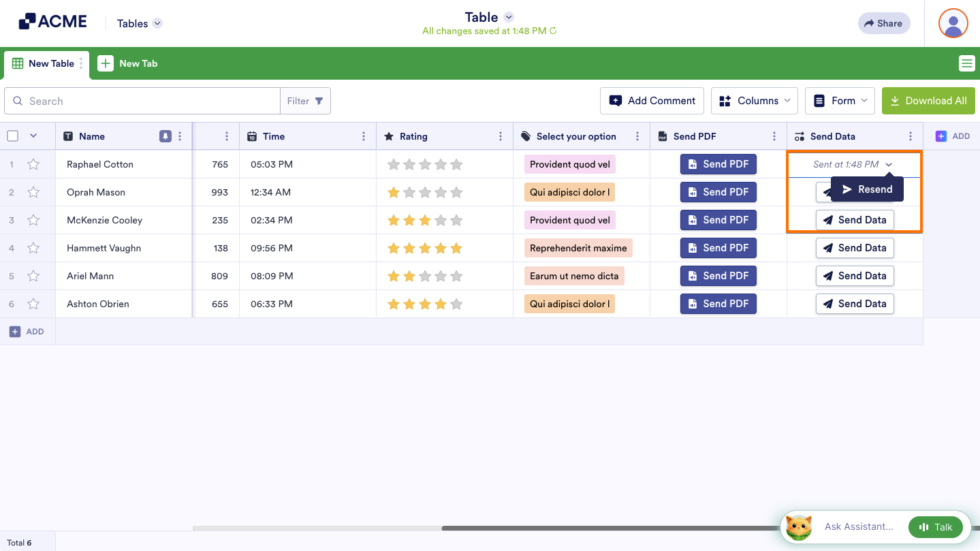The width and height of the screenshot is (980, 551).
Task: Open Select your option column menu
Action: 637,136
